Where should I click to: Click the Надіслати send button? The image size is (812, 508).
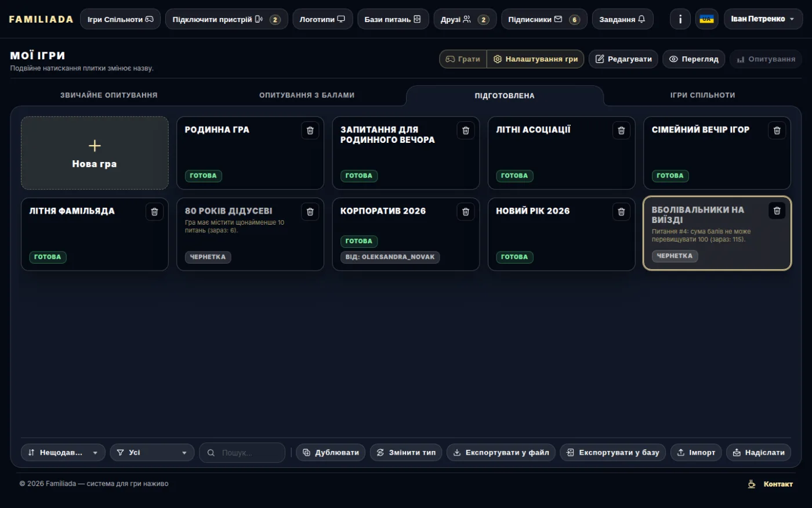click(759, 453)
